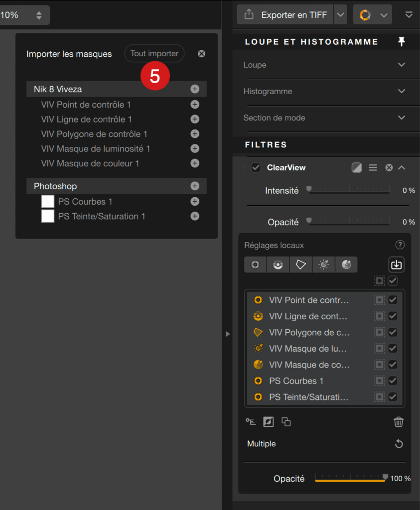Close the Importer les masques dialog
The height and width of the screenshot is (510, 420).
(x=201, y=54)
